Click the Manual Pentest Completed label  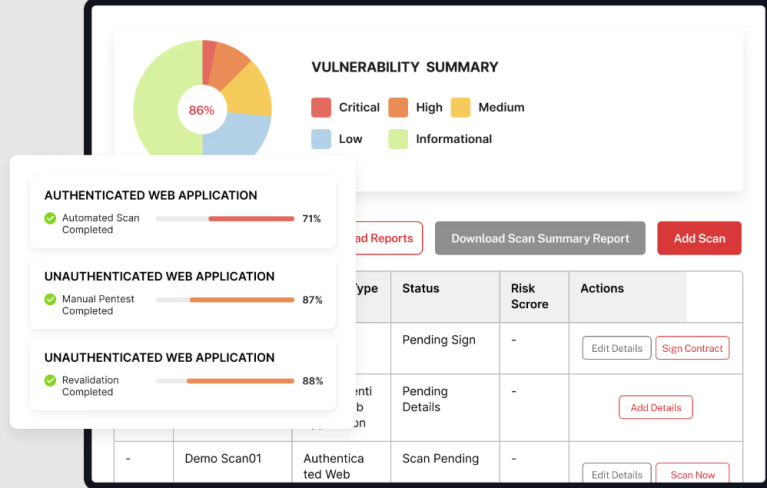tap(98, 305)
